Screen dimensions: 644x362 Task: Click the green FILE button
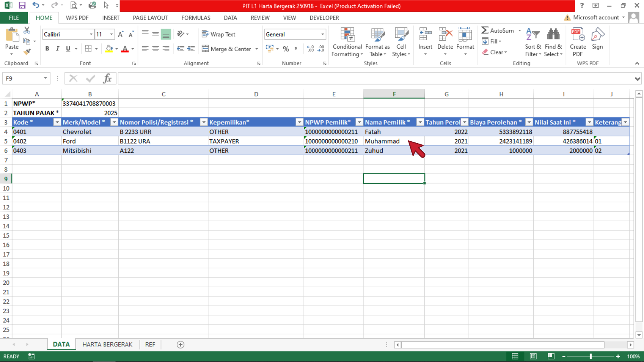tap(14, 18)
